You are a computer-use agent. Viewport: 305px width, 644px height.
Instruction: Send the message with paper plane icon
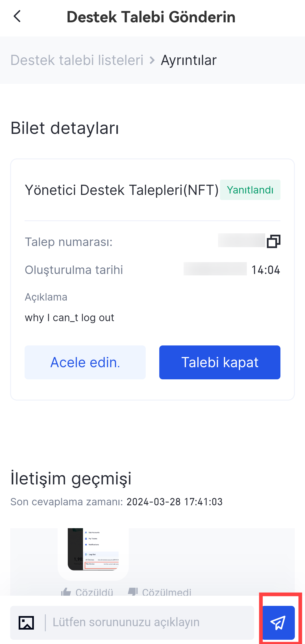click(x=278, y=623)
